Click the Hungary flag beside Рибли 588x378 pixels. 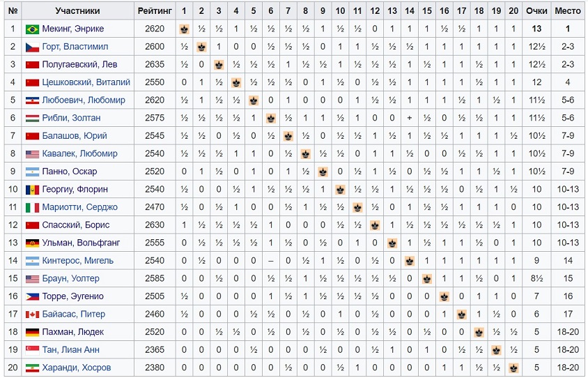point(32,119)
